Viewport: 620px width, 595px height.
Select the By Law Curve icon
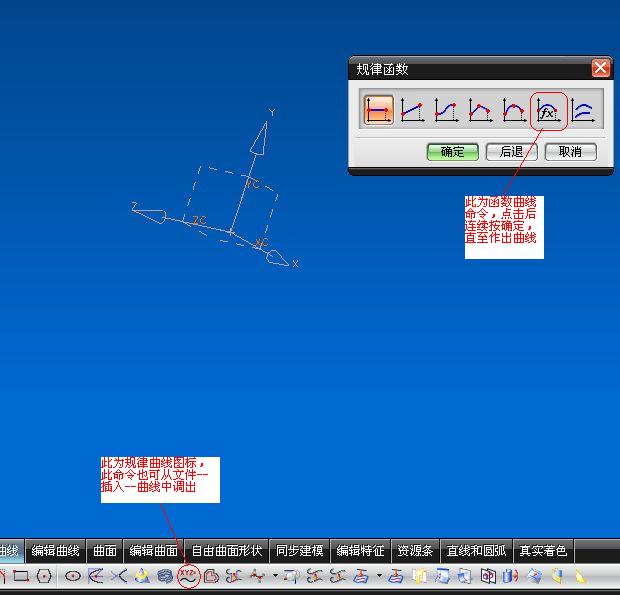[x=583, y=110]
